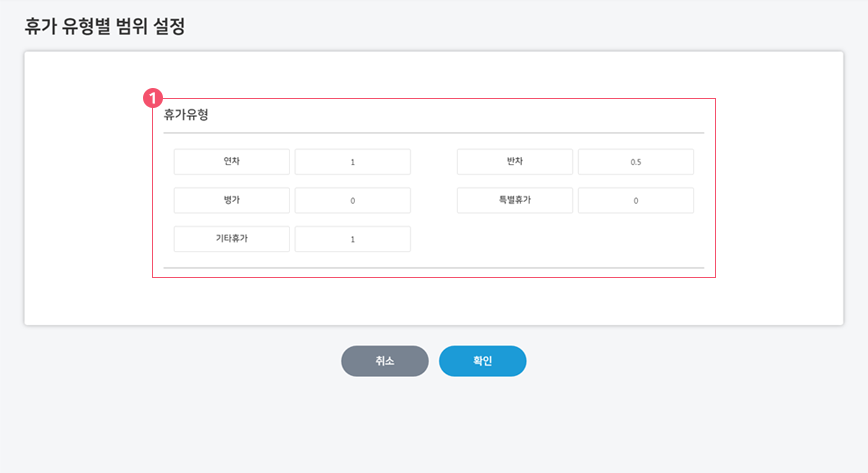Image resolution: width=868 pixels, height=473 pixels.
Task: Edit the 기타휴가 value field
Action: [x=353, y=239]
